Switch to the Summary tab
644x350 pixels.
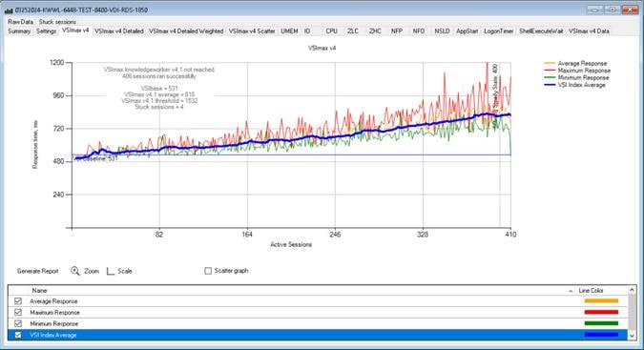[x=19, y=31]
